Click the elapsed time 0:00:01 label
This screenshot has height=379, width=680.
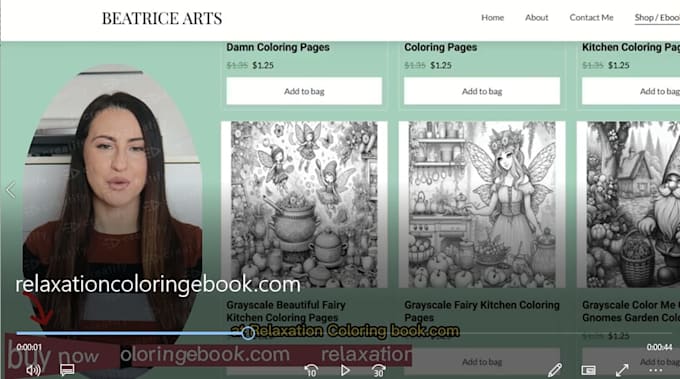click(29, 347)
